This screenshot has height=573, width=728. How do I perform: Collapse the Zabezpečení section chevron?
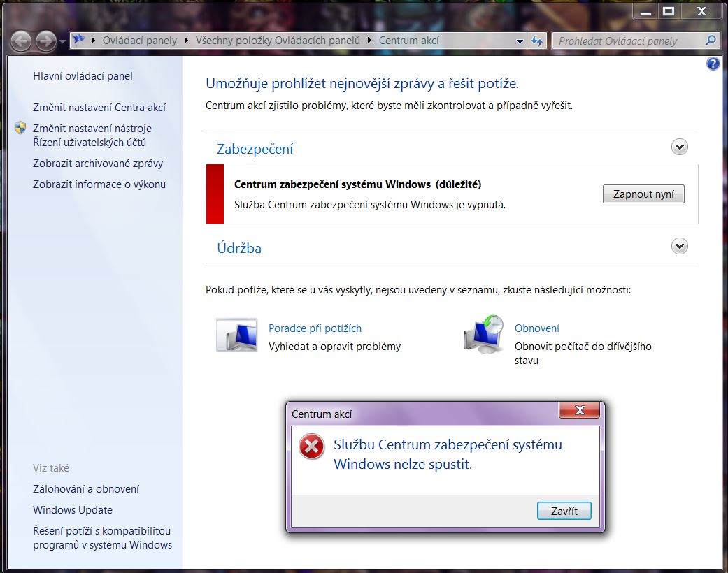(680, 147)
